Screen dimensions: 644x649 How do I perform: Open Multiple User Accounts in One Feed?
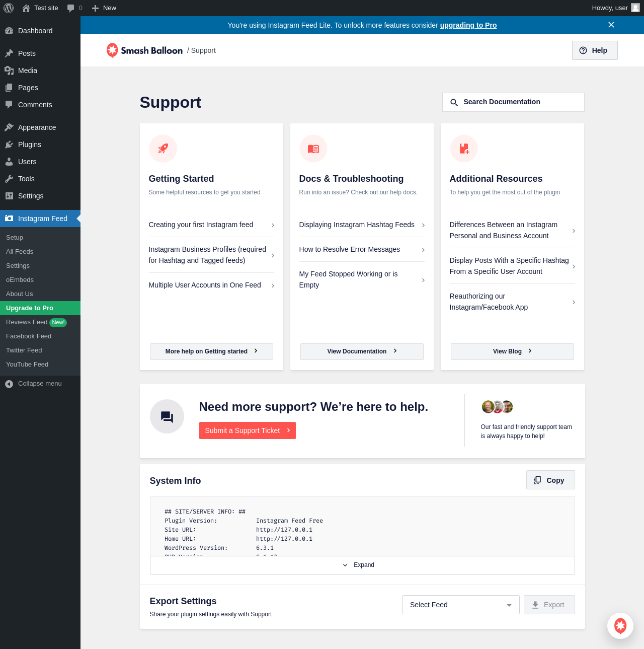pos(211,285)
